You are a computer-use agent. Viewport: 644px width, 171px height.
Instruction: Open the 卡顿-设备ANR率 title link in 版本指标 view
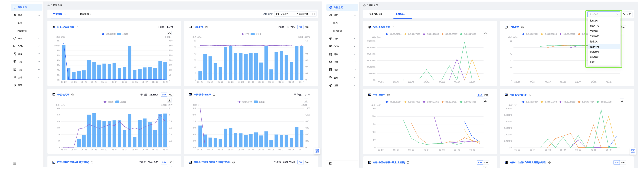(518, 95)
